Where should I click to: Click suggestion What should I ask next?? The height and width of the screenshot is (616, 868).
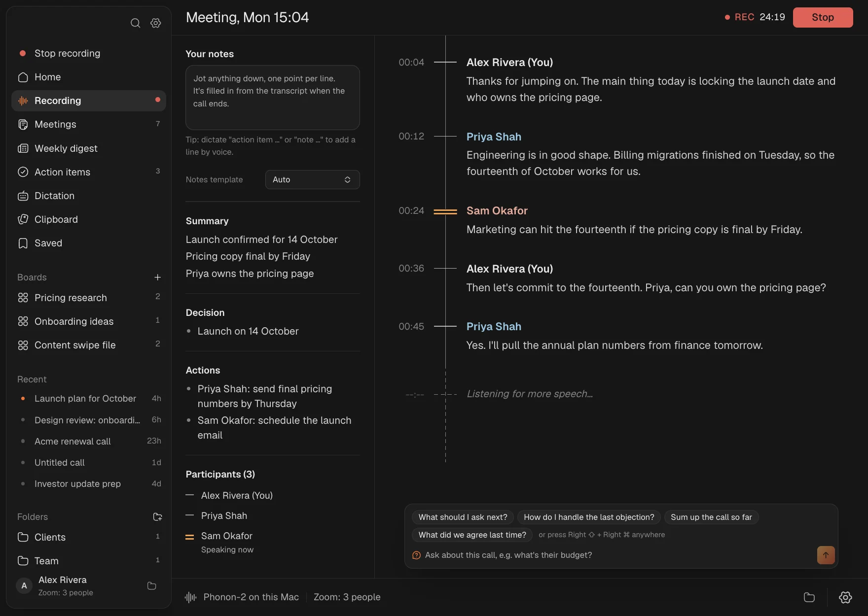[x=463, y=517]
